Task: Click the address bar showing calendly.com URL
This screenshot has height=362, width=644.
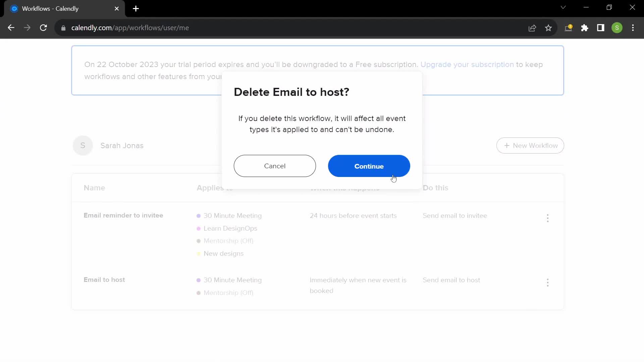Action: 130,28
